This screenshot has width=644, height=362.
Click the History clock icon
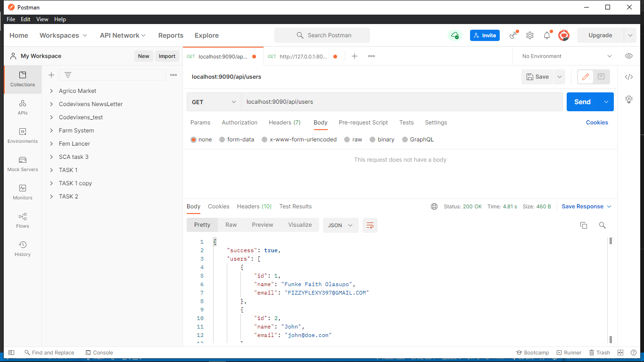pyautogui.click(x=23, y=245)
